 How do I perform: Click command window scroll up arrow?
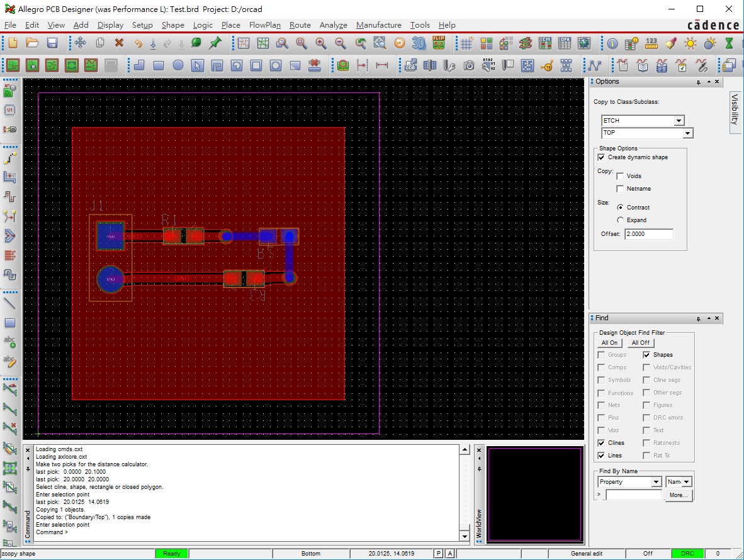(465, 449)
